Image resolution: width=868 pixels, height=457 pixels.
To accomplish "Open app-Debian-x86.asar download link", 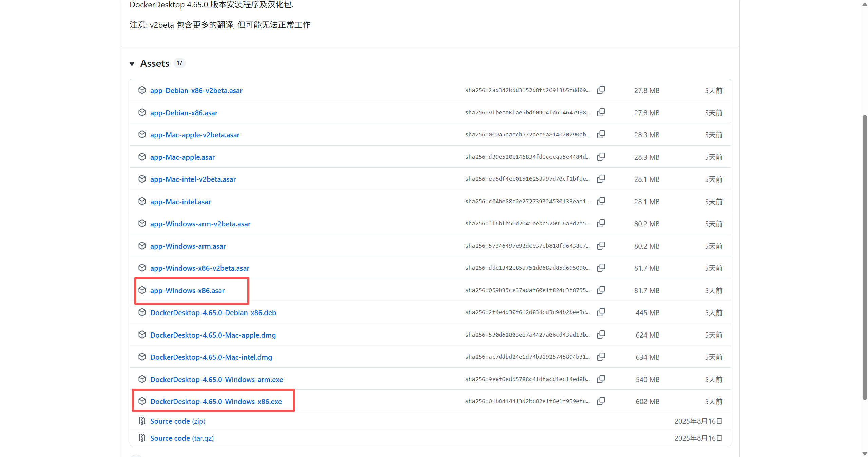I will click(x=184, y=113).
